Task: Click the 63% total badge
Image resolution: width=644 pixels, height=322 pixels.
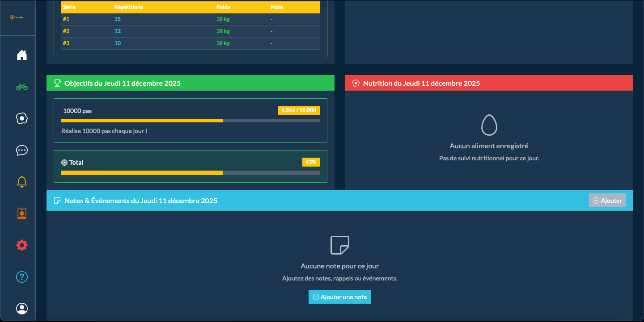Action: pos(311,162)
